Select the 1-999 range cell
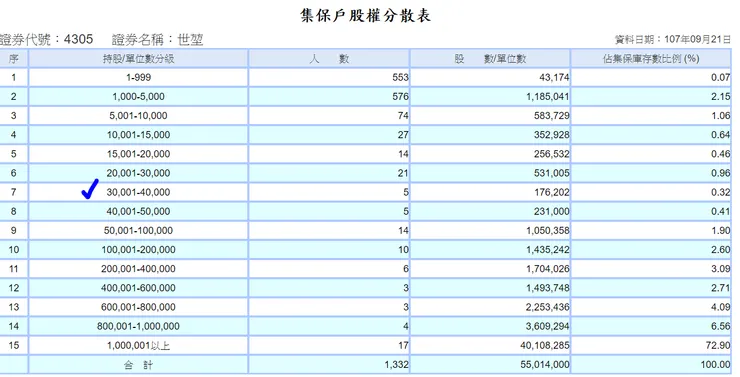The image size is (740, 377). pos(138,77)
